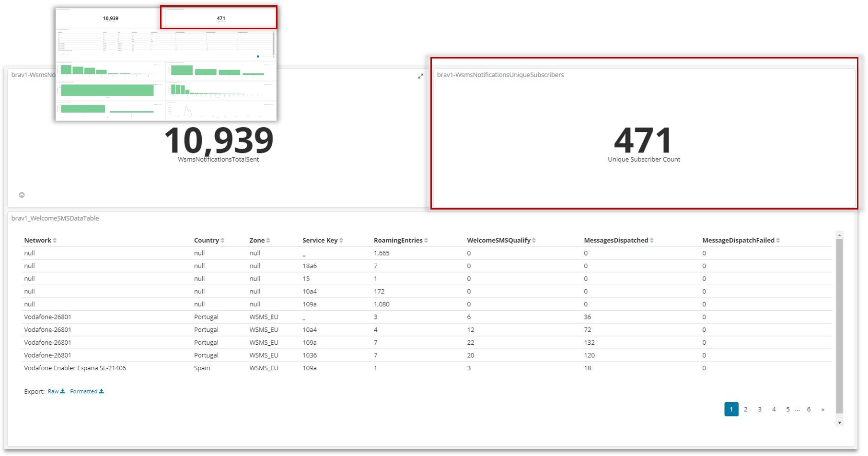Viewport: 868px width, 456px height.
Task: Click the dashboard preview thumbnail
Action: click(x=166, y=64)
